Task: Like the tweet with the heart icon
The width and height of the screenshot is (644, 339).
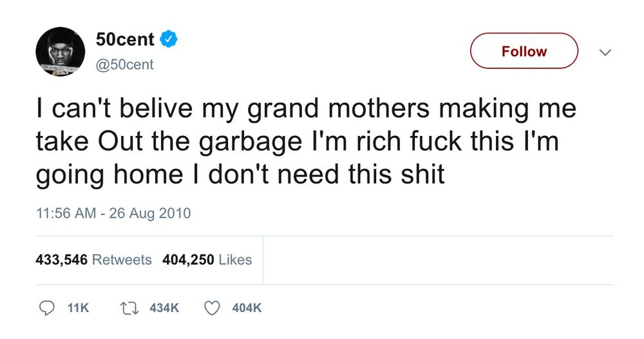Action: tap(213, 309)
